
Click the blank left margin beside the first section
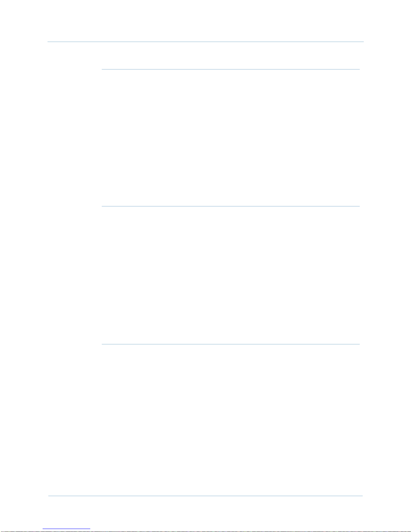pos(74,138)
